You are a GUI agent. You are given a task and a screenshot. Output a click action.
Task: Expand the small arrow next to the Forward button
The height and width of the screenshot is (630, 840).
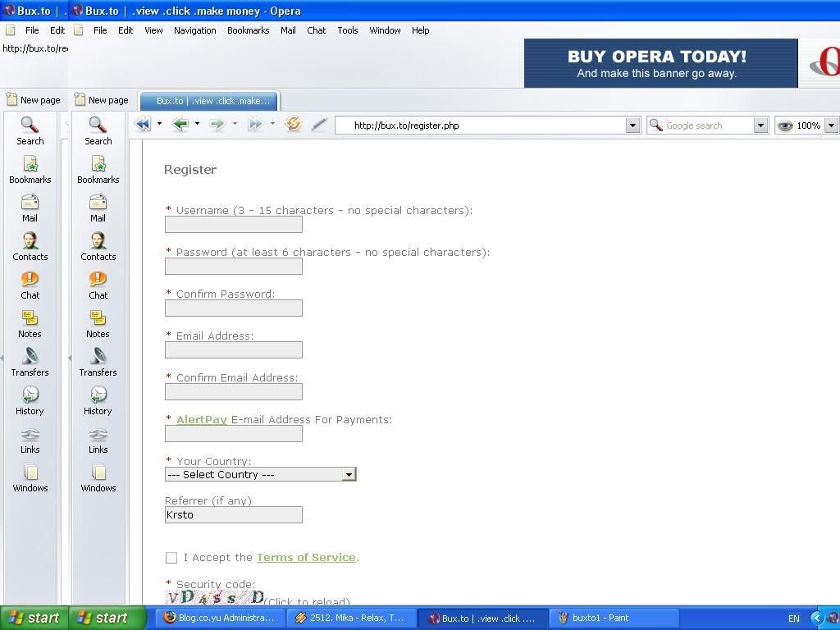(235, 124)
